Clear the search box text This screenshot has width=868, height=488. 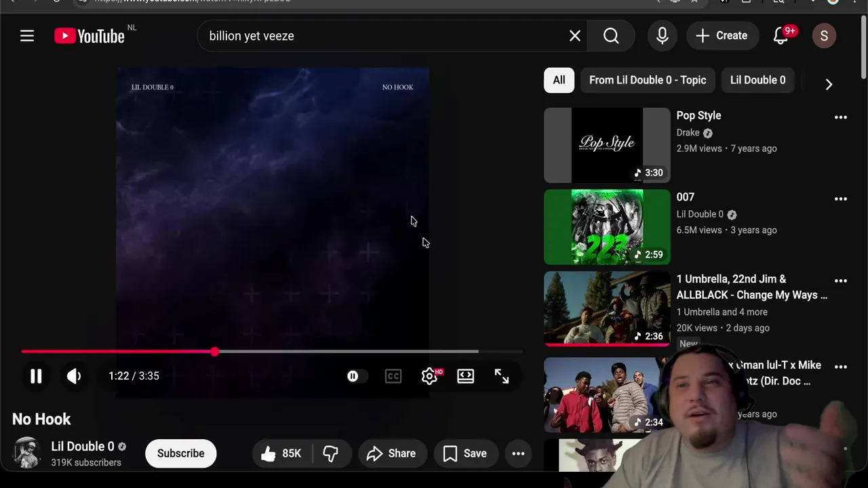click(574, 36)
